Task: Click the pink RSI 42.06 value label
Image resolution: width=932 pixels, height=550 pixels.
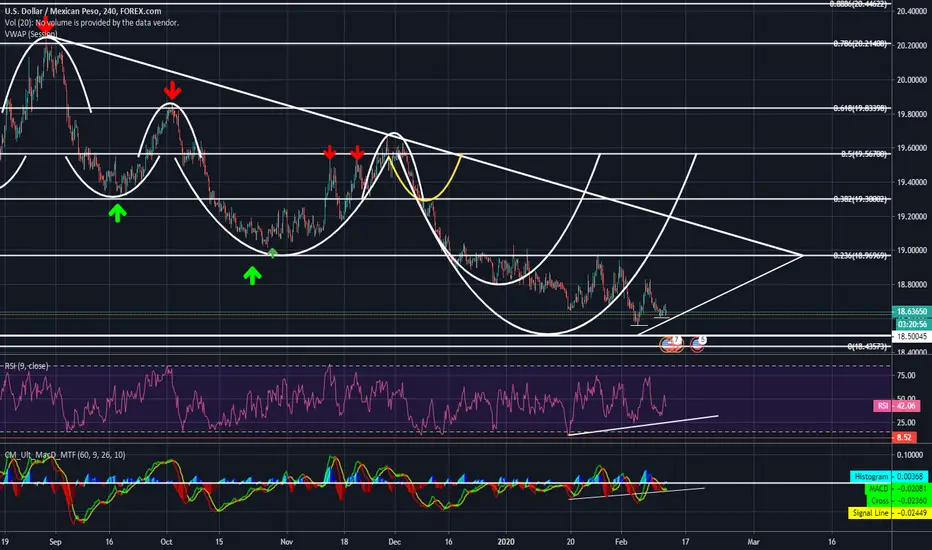Action: (896, 406)
